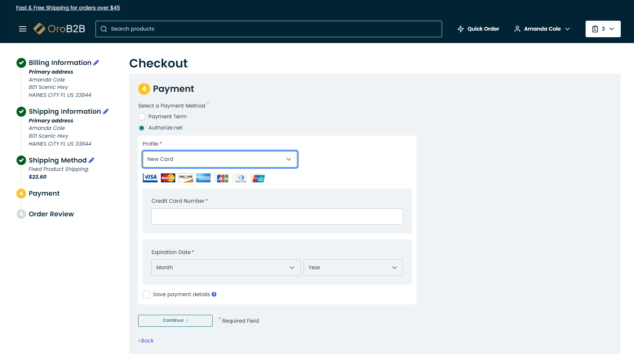Click the Back link
Viewport: 634px width, 364px height.
(146, 341)
